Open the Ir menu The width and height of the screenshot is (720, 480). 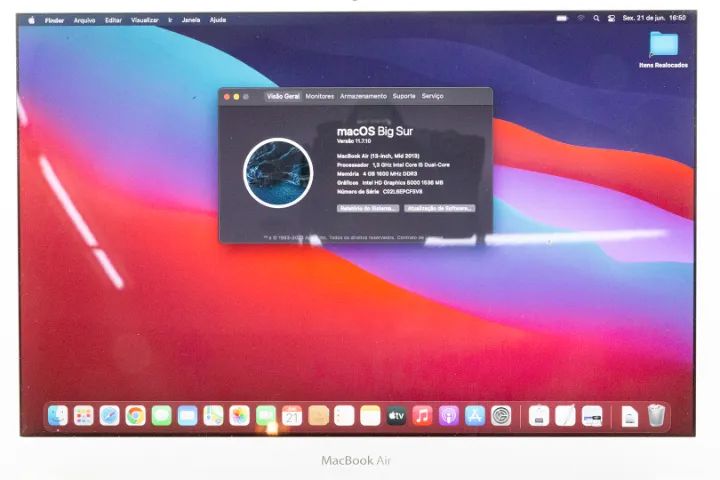click(x=170, y=20)
